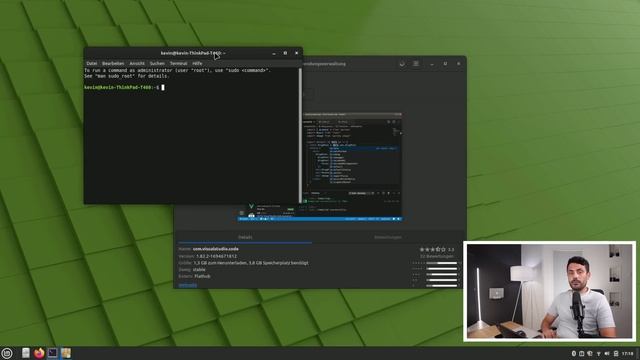The image size is (640, 360).
Task: Open the Terminal menu in the menu bar
Action: pos(178,64)
